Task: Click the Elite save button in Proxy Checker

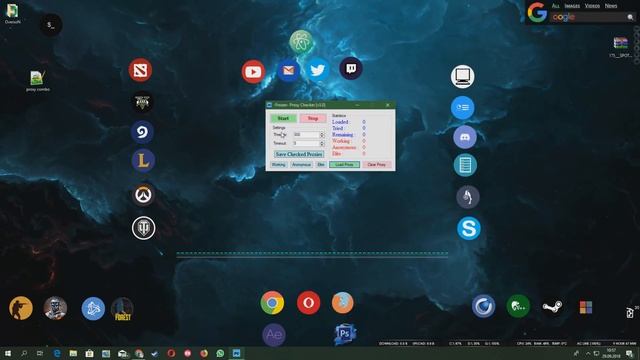Action: coord(321,164)
